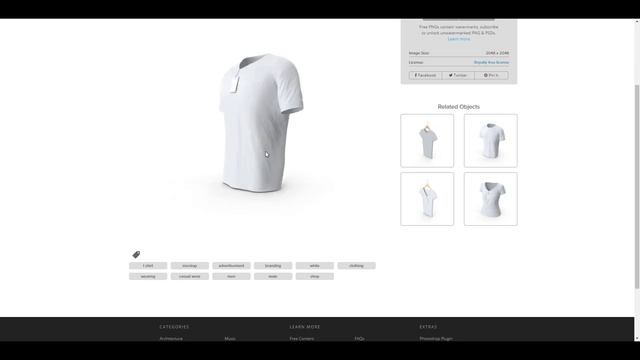
Task: Select the "shop" tag
Action: [x=315, y=276]
